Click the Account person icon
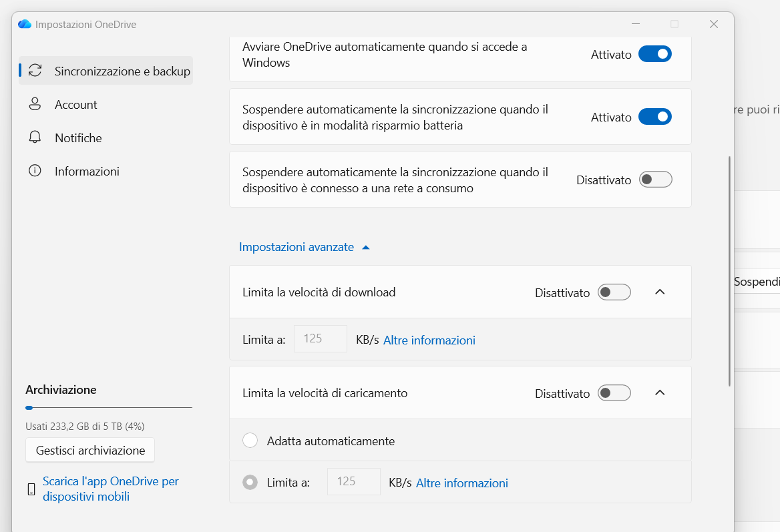780x532 pixels. (x=35, y=104)
